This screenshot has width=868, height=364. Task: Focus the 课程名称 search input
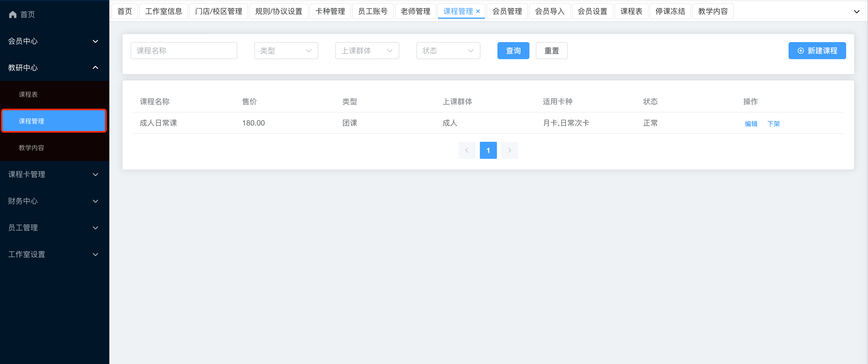[184, 51]
